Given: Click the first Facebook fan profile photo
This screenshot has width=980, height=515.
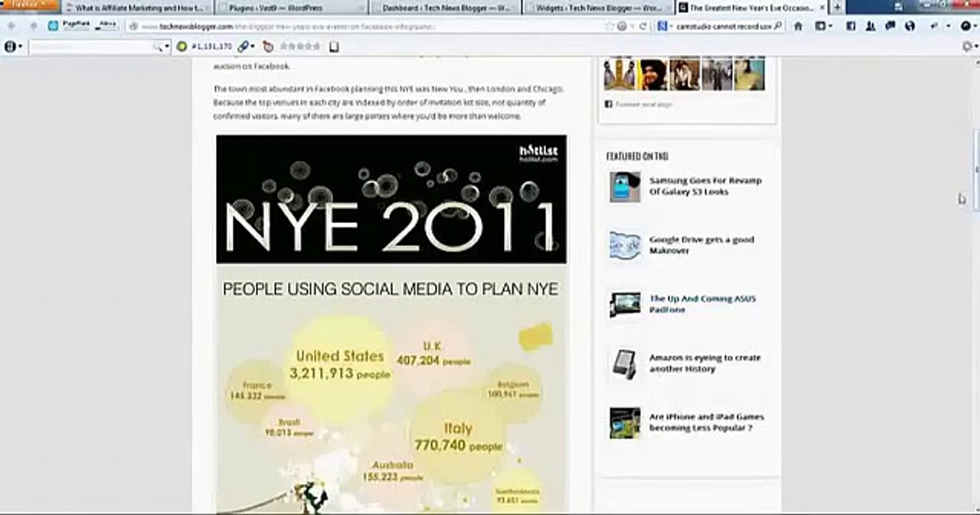Looking at the screenshot, I should pos(619,74).
